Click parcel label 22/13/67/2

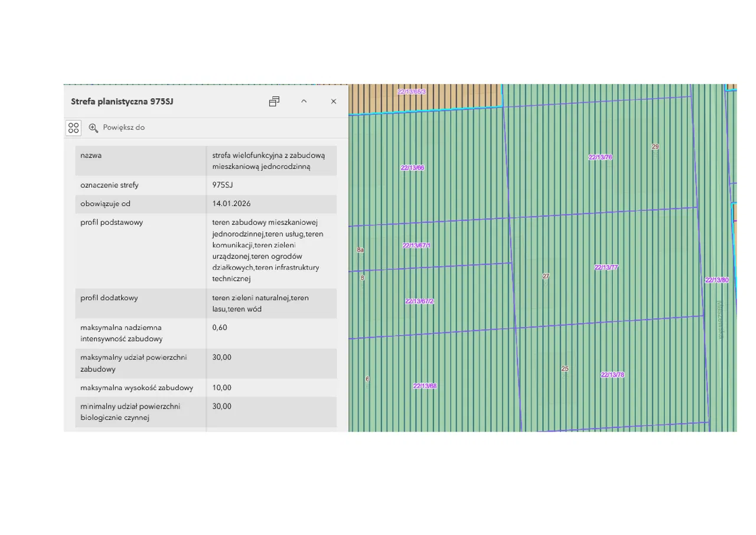[419, 301]
